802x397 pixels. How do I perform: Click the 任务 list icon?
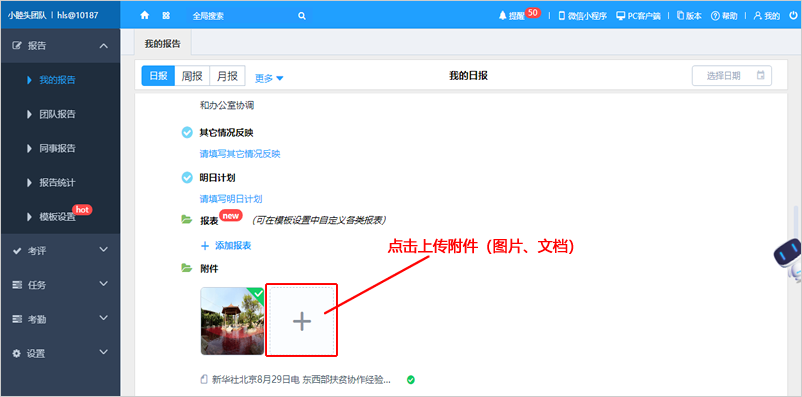(17, 285)
